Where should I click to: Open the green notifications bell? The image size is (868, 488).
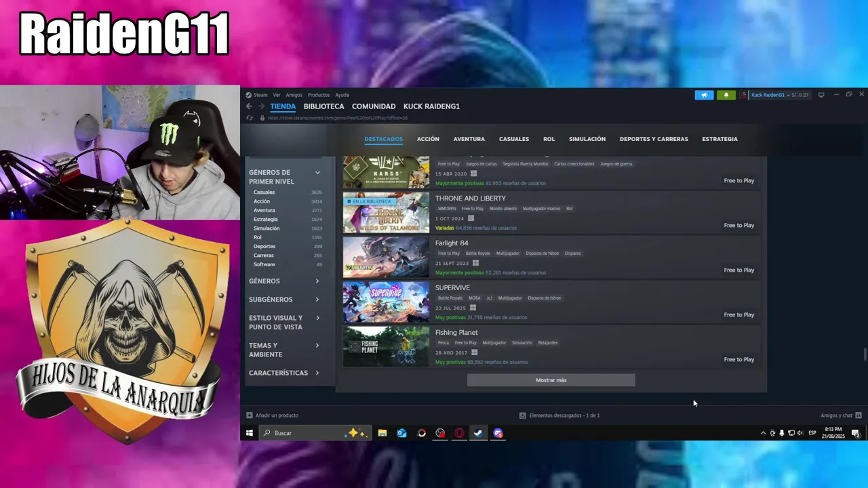[x=726, y=95]
